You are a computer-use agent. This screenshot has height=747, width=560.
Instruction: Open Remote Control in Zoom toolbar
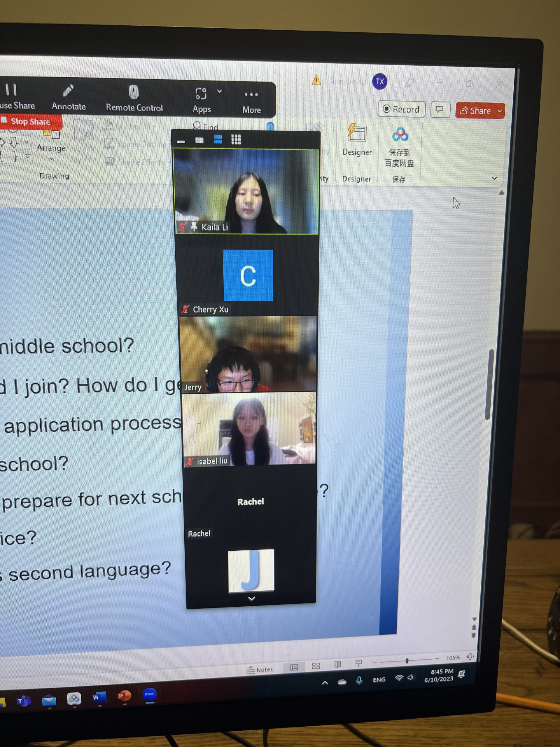click(134, 98)
